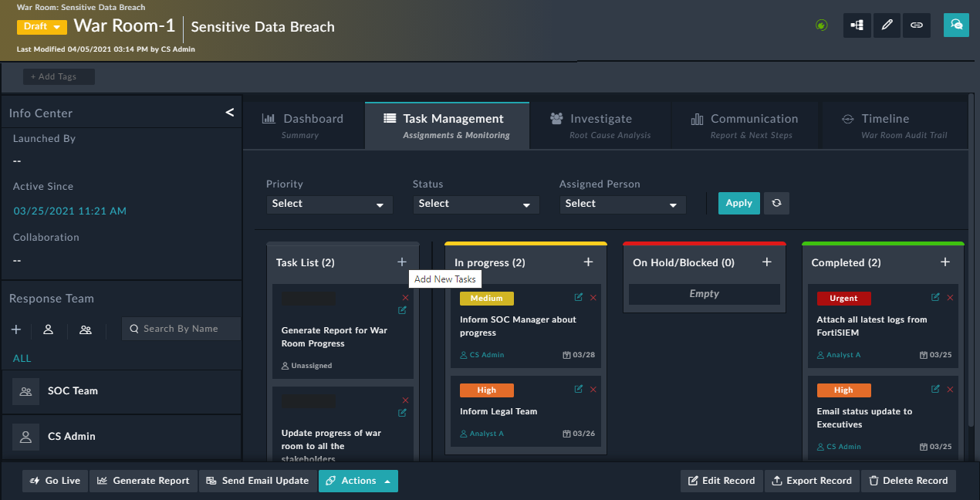The width and height of the screenshot is (980, 500).
Task: Open the Priority dropdown filter
Action: [329, 204]
